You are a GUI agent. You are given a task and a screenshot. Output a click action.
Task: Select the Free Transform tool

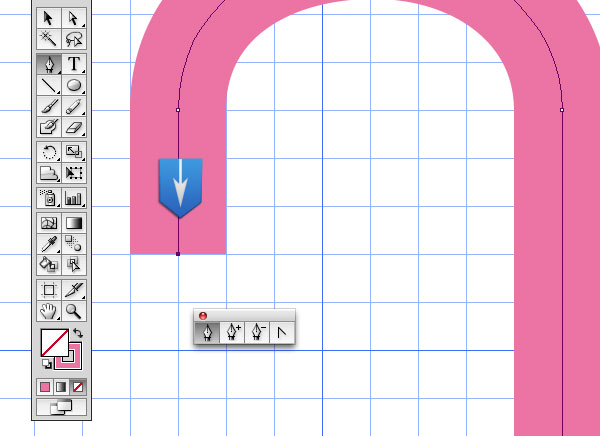[74, 173]
